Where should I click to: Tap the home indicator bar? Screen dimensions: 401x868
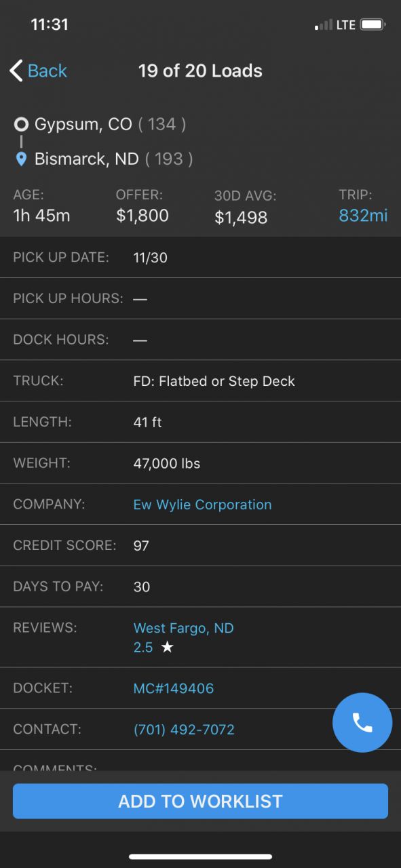coord(200,857)
